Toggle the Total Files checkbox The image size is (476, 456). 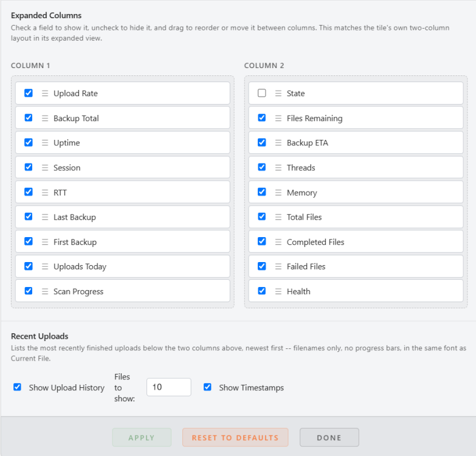[x=261, y=216]
